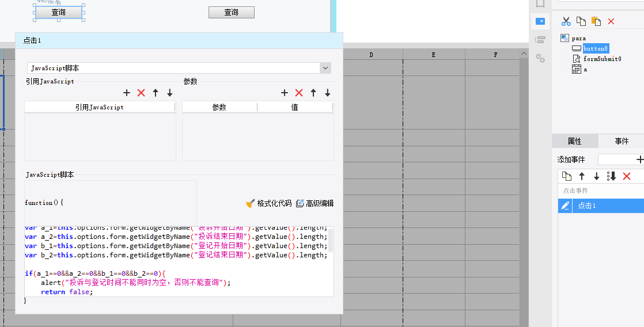Click the 值 table column header

[x=295, y=107]
